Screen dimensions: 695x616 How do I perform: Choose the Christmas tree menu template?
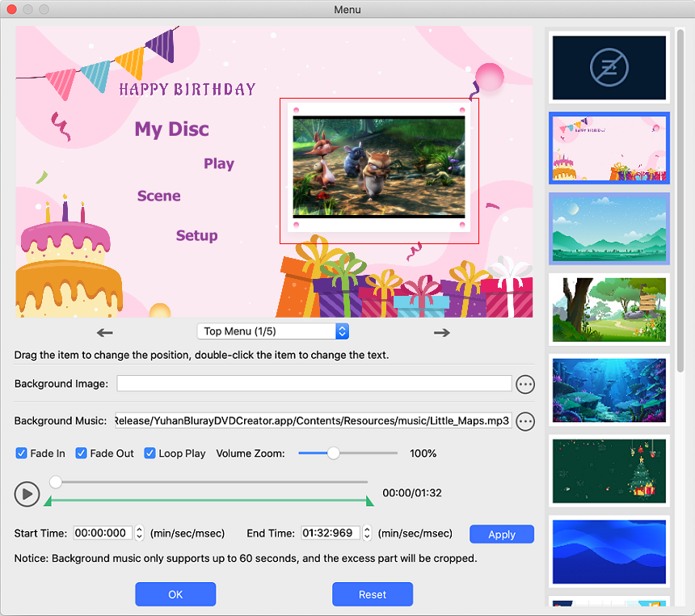tap(609, 471)
